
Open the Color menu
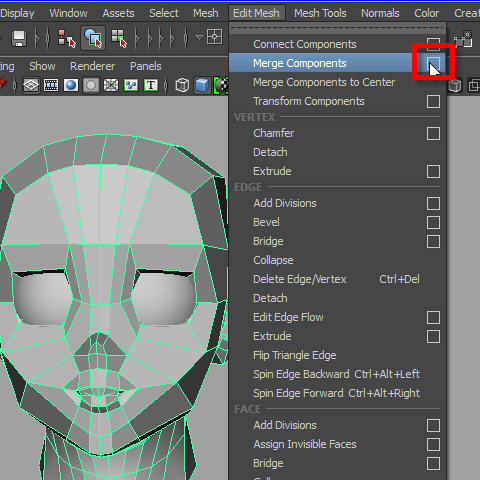point(426,13)
